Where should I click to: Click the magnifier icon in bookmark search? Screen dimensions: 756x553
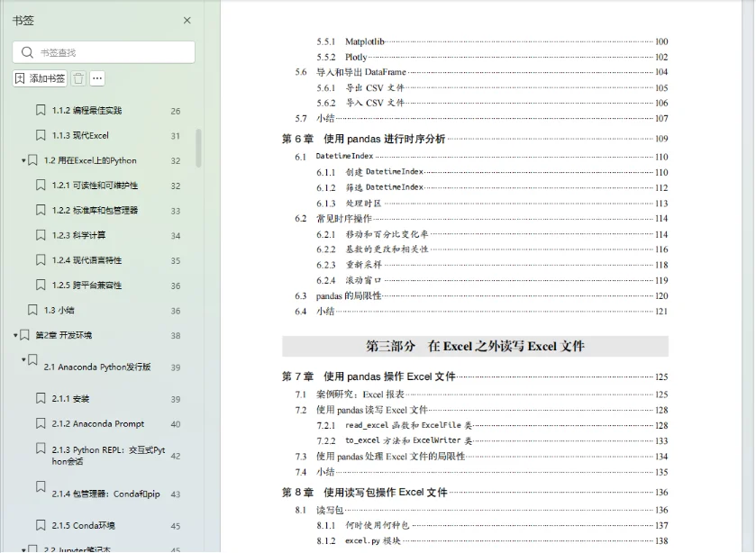coord(27,52)
